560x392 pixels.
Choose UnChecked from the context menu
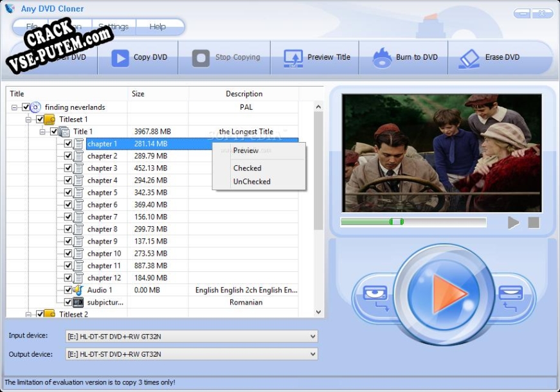click(259, 182)
